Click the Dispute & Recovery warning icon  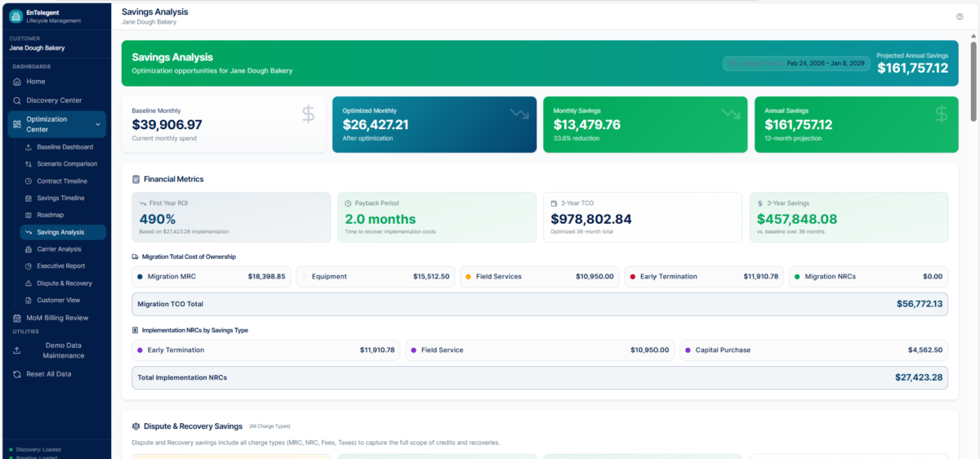point(29,283)
